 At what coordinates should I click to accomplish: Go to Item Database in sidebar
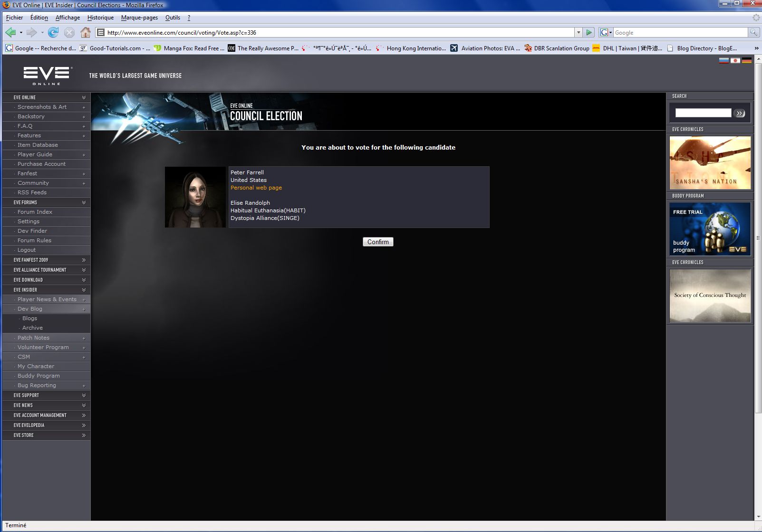[38, 145]
